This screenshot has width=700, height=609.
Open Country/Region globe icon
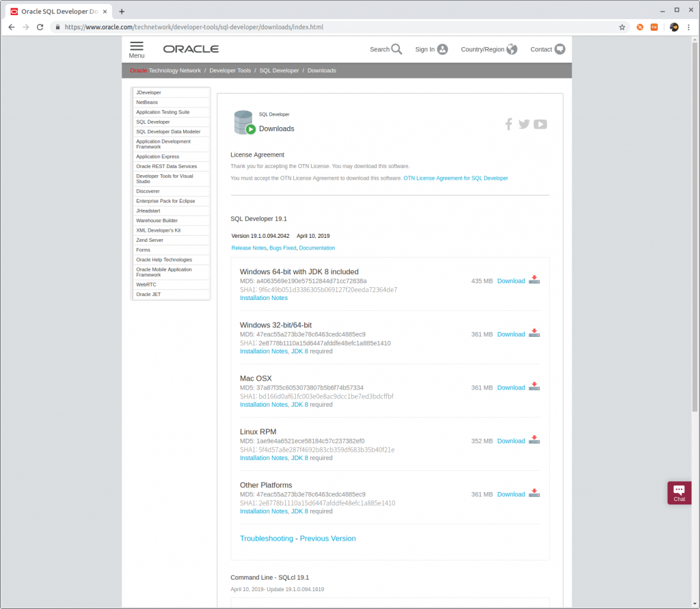click(x=512, y=49)
